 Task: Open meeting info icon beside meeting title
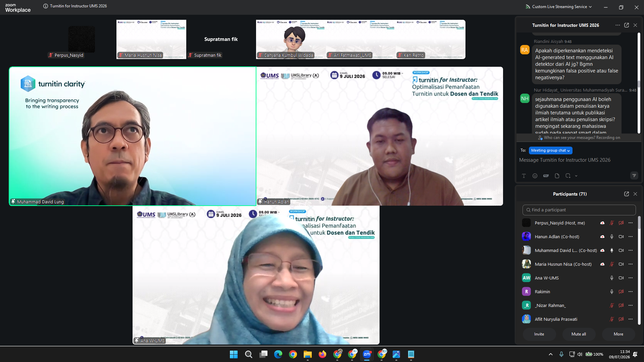point(46,6)
